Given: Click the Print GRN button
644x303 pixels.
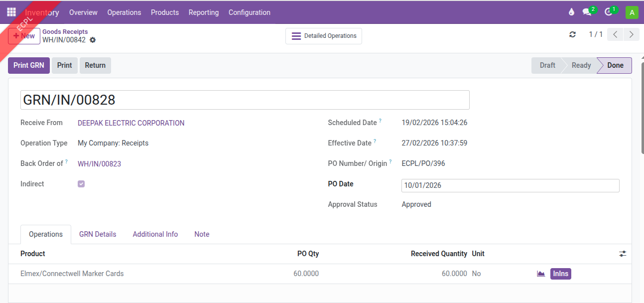Looking at the screenshot, I should (29, 65).
